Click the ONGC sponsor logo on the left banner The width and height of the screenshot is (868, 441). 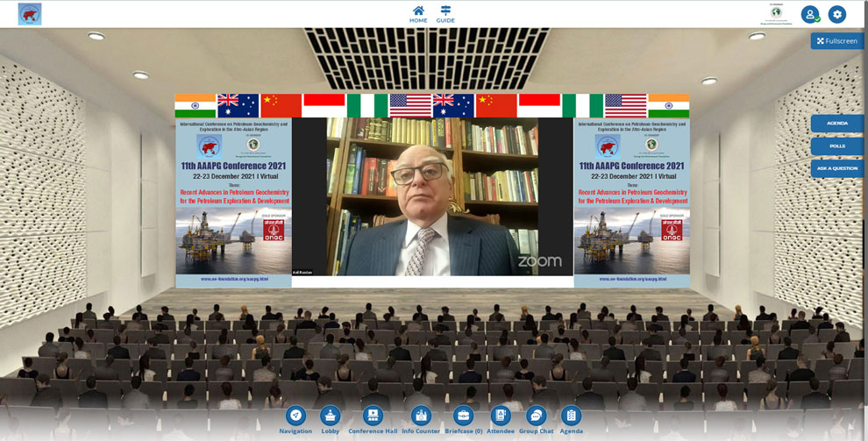[274, 230]
